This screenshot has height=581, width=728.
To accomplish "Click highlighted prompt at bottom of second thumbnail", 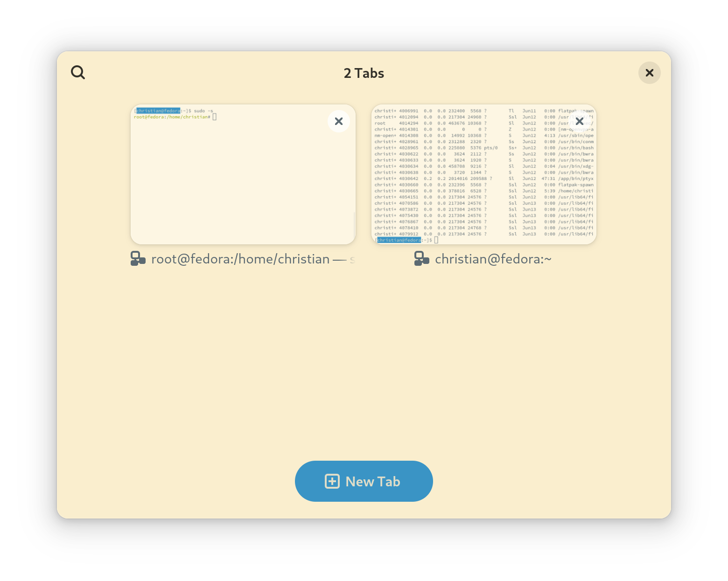I will [399, 240].
